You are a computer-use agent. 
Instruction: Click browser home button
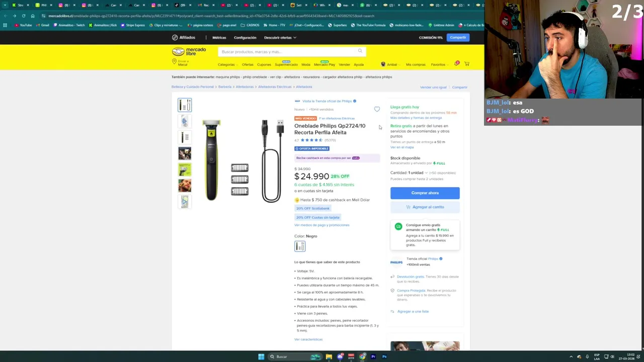point(33,16)
